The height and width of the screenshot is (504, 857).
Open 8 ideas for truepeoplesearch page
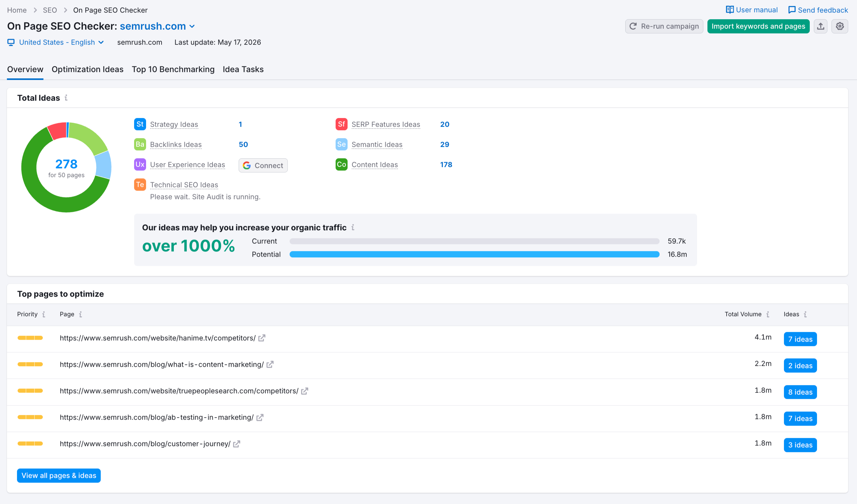point(800,392)
